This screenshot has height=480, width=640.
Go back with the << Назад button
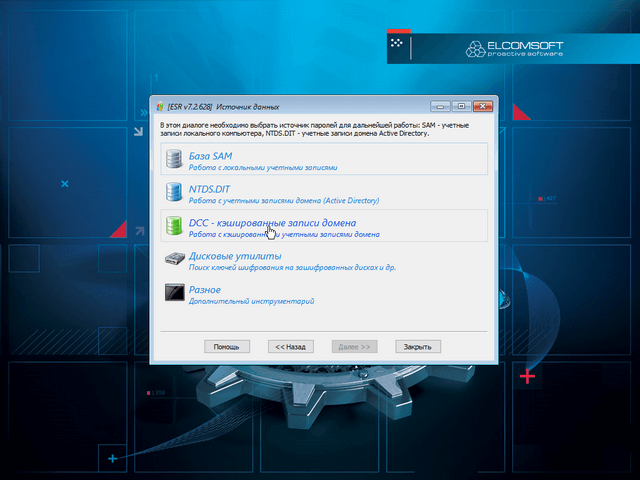click(x=291, y=346)
